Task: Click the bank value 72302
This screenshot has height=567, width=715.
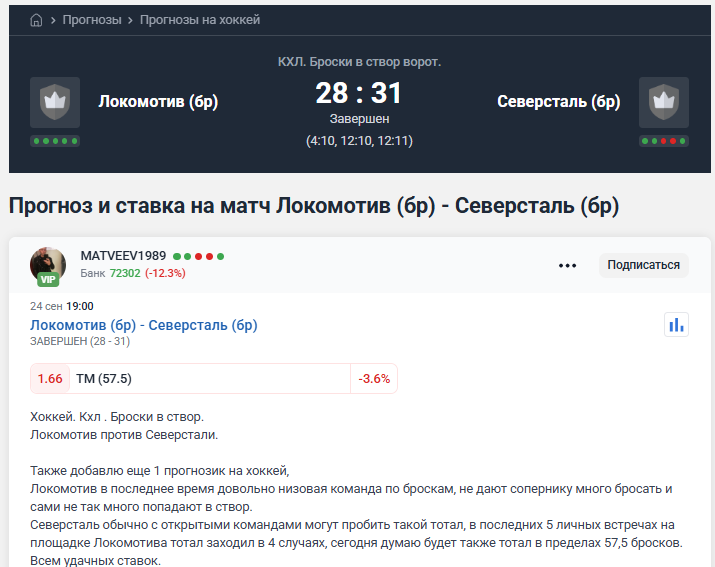Action: coord(125,273)
